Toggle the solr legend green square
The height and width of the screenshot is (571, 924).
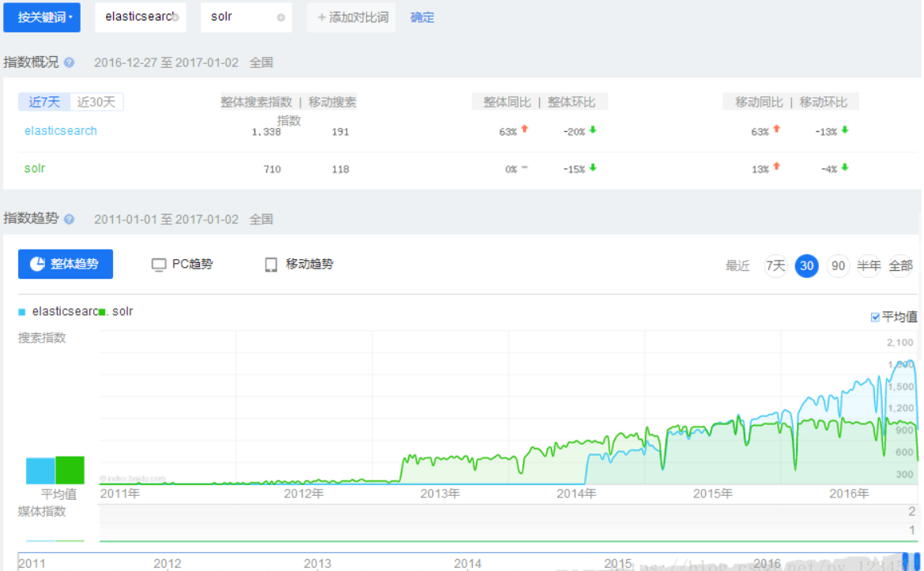tap(103, 312)
